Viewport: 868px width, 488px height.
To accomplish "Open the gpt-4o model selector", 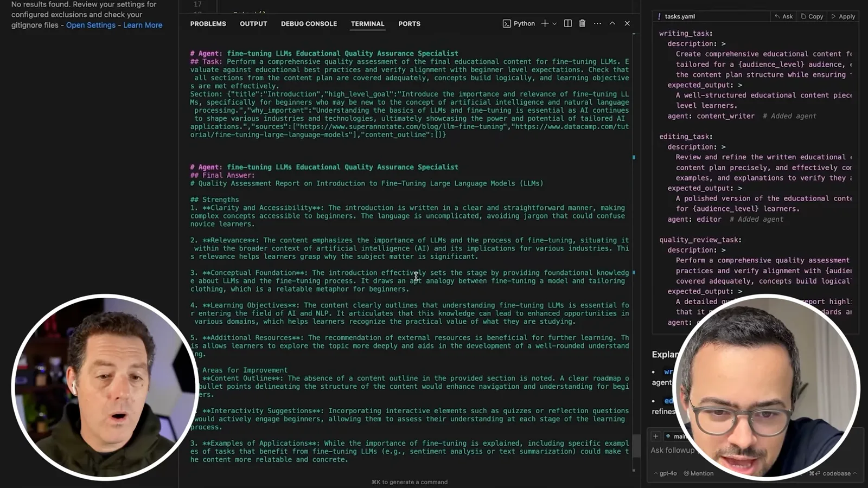I will pos(665,473).
